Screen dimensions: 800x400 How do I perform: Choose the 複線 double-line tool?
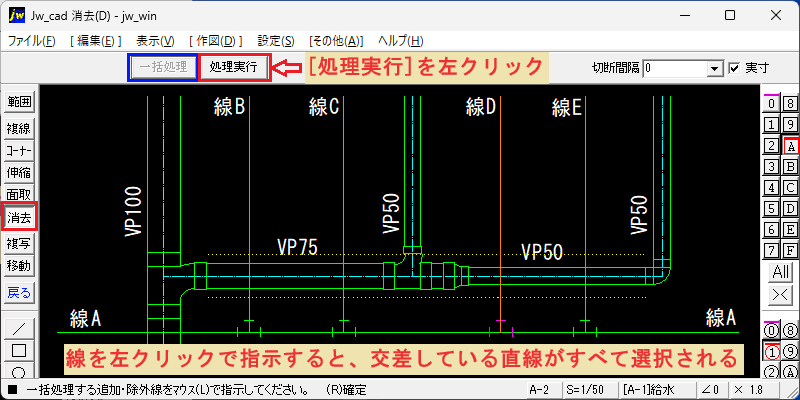(x=19, y=129)
